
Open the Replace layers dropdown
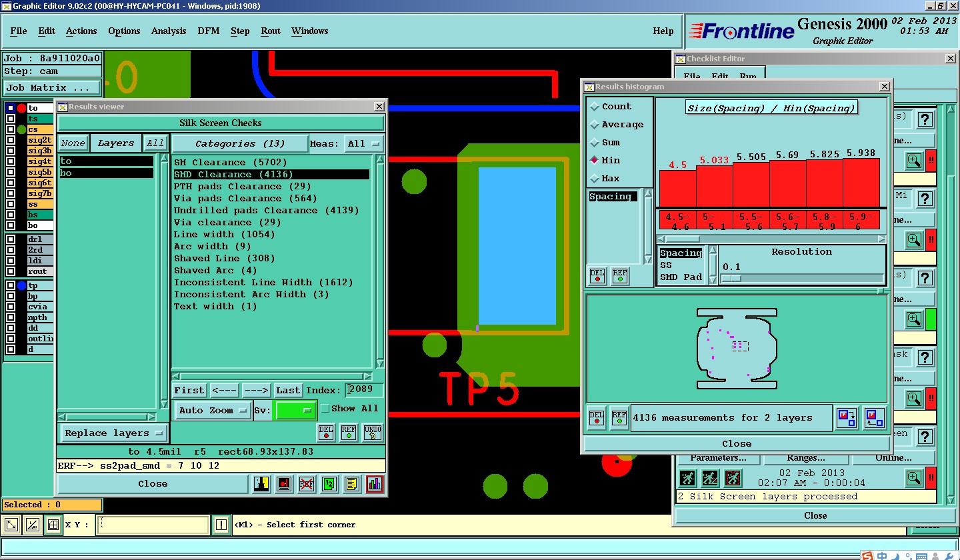point(113,433)
